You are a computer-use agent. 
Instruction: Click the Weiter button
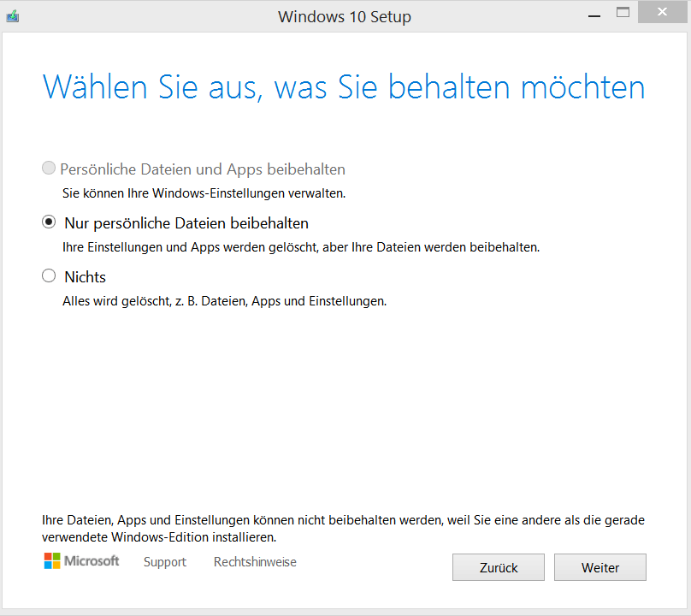[x=600, y=567]
